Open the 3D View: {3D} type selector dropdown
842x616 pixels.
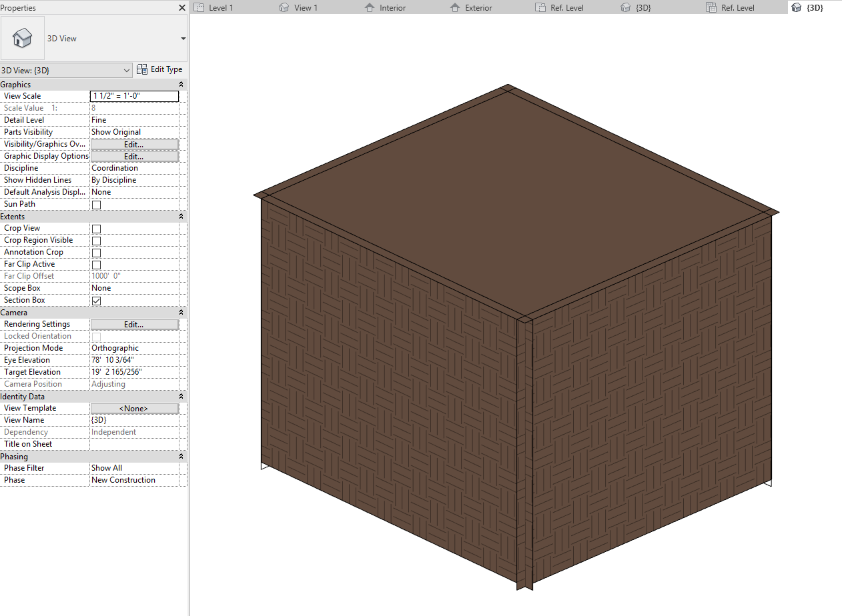127,69
